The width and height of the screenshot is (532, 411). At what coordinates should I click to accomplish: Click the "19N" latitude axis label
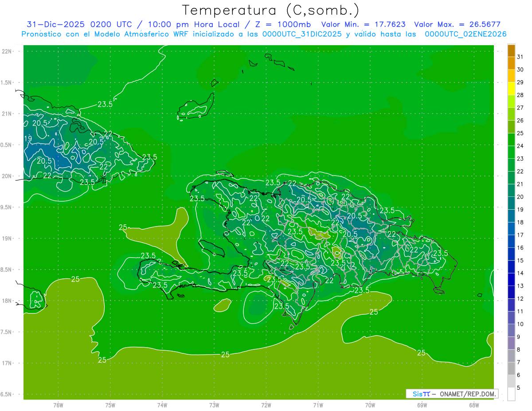7,239
